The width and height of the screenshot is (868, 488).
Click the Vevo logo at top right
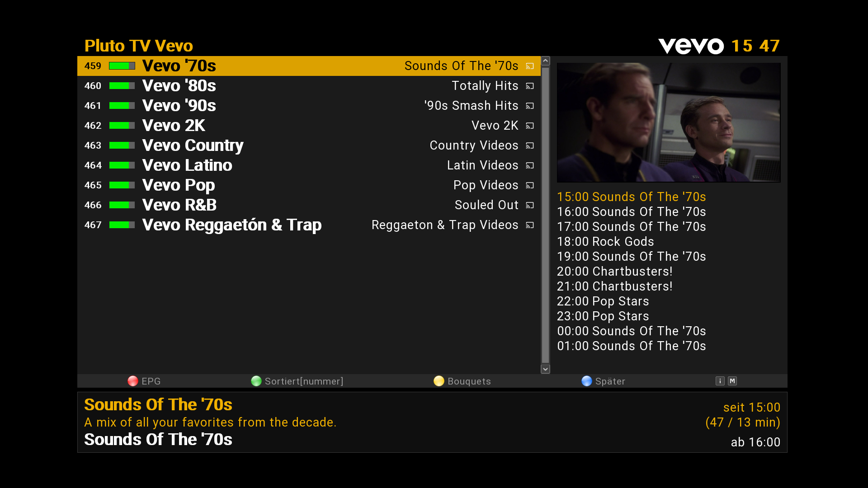(x=691, y=46)
